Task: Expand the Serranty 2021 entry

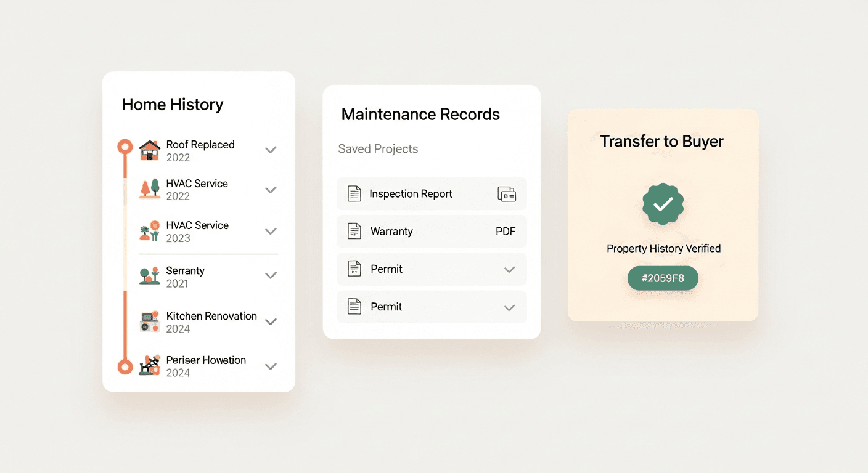Action: click(271, 275)
